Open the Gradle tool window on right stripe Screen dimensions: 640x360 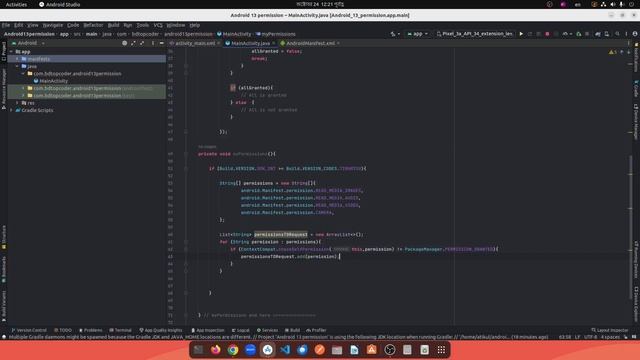click(636, 89)
